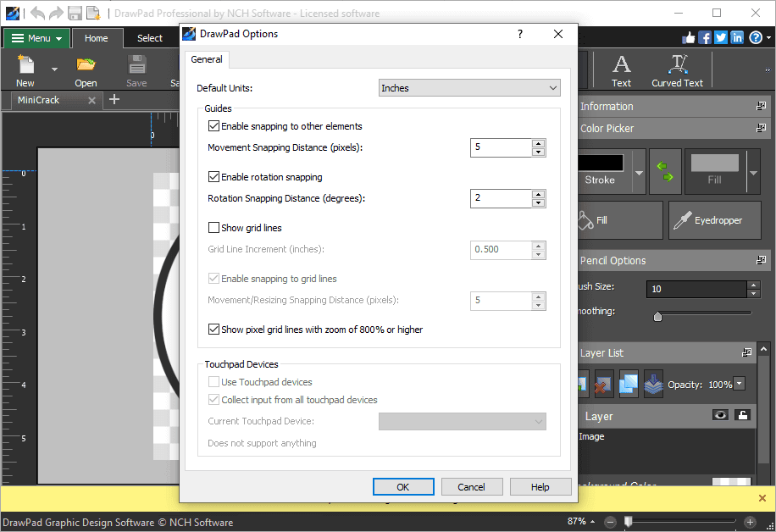Click the new document icon in title bar
The height and width of the screenshot is (532, 776).
pyautogui.click(x=93, y=13)
